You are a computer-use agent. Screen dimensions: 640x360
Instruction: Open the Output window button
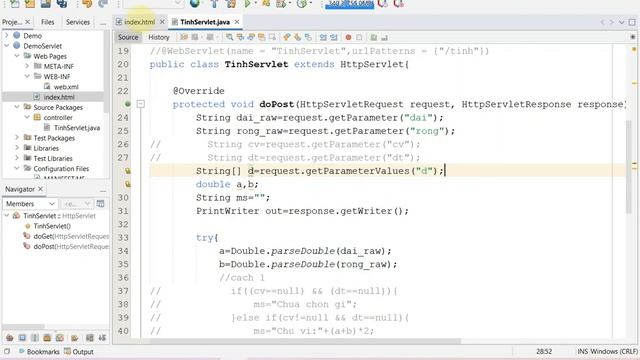pos(79,351)
